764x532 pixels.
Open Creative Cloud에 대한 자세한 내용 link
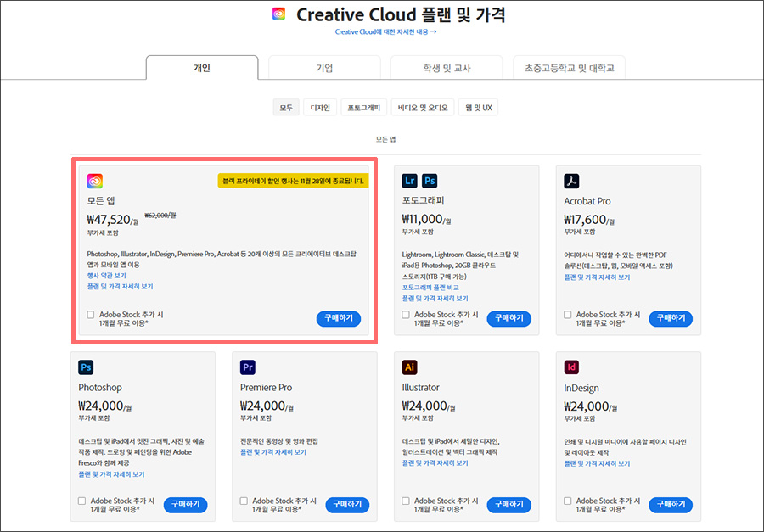[x=386, y=31]
